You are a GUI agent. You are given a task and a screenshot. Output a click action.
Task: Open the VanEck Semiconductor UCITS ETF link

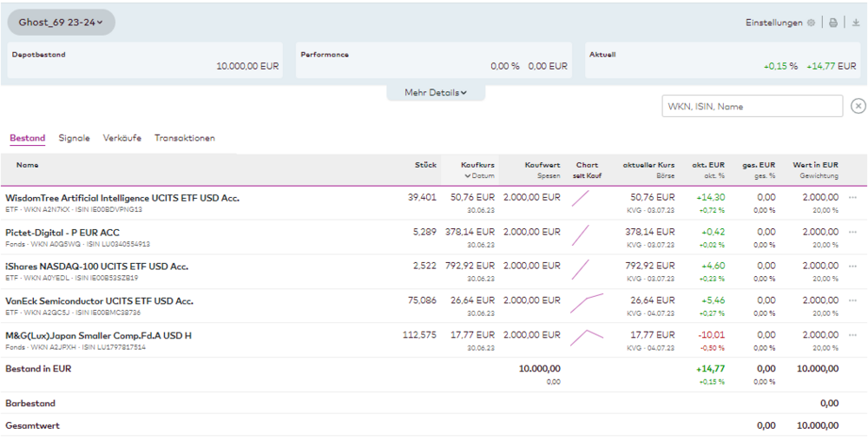click(x=99, y=301)
